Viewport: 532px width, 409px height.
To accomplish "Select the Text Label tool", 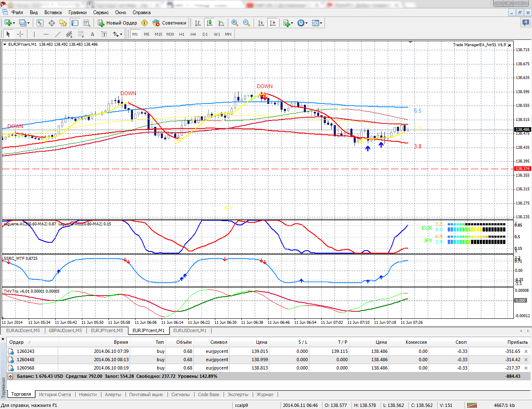I will (x=104, y=34).
